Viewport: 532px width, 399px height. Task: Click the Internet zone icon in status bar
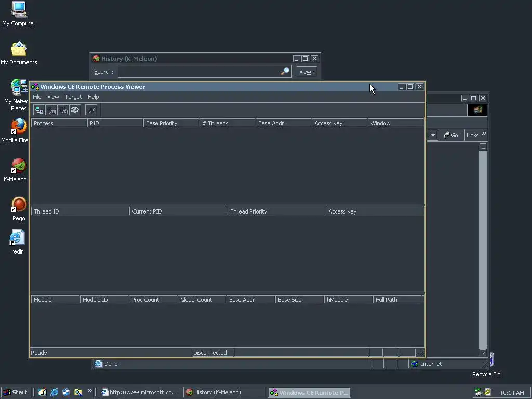pos(415,364)
